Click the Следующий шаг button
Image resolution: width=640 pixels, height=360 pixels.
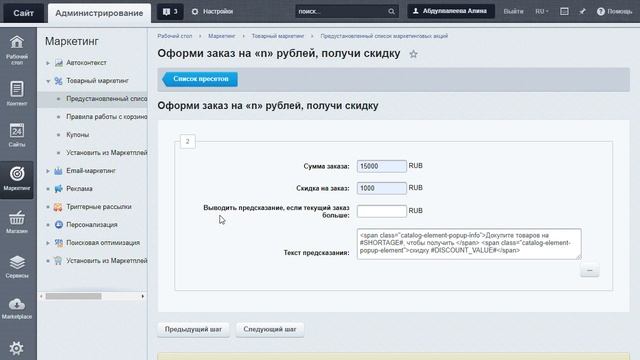pos(270,329)
